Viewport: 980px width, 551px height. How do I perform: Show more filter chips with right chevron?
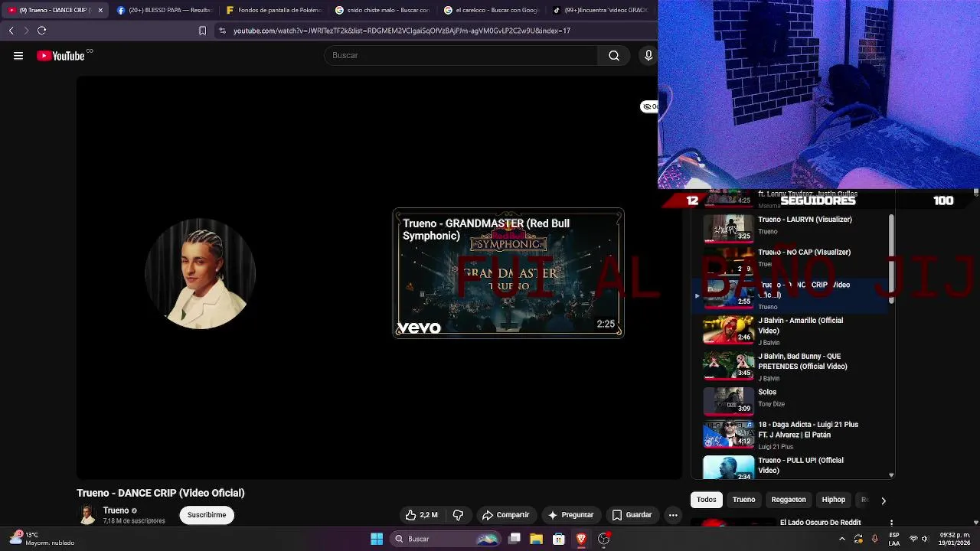click(883, 500)
